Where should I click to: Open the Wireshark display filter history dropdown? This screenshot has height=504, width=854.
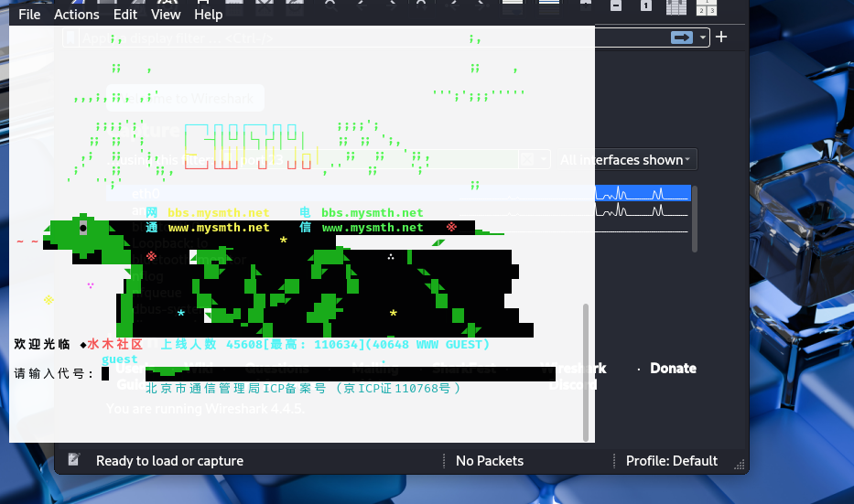tap(703, 38)
